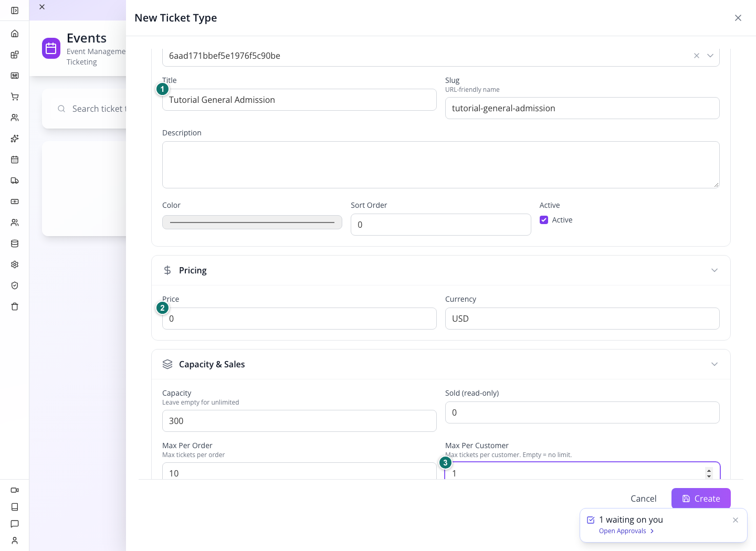Screen dimensions: 756x551
Task: Click the shield check icon in sidebar
Action: pos(15,285)
